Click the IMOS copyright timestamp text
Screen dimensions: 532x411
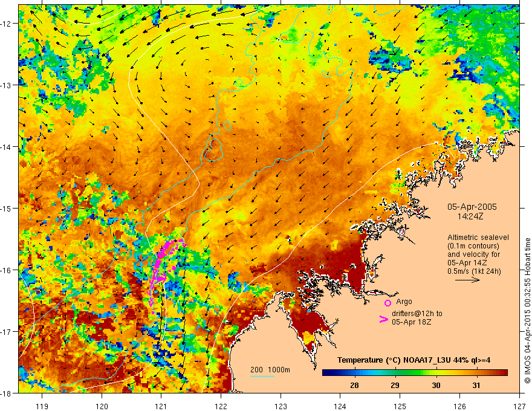[x=527, y=311]
